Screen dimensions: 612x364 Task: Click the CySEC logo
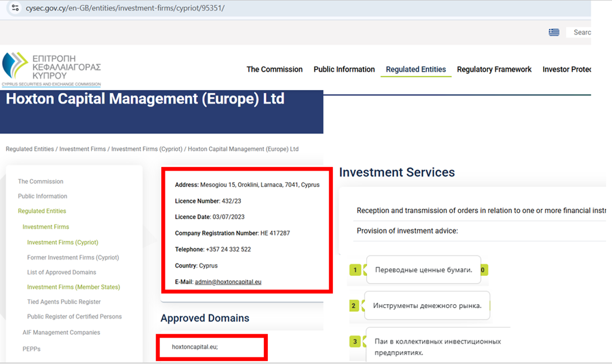coord(52,69)
